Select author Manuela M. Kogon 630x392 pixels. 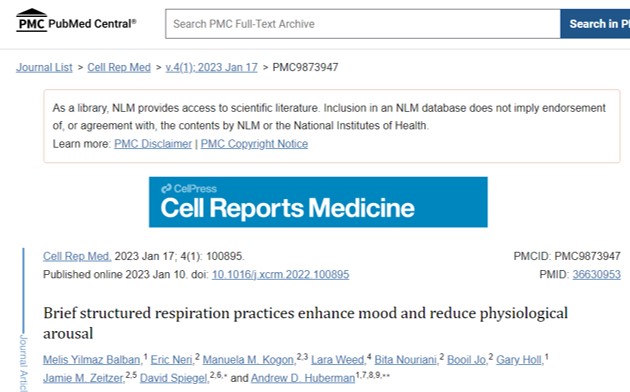pyautogui.click(x=249, y=360)
